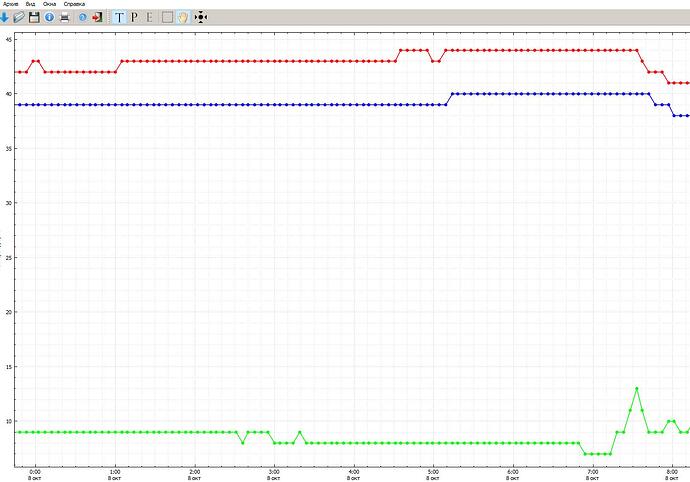Image resolution: width=690 pixels, height=482 pixels.
Task: Click the blue info icon
Action: pyautogui.click(x=48, y=18)
